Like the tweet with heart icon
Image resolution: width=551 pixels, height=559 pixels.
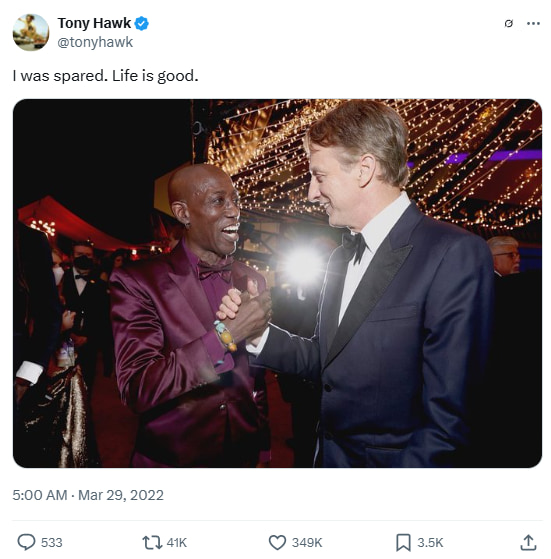[277, 543]
